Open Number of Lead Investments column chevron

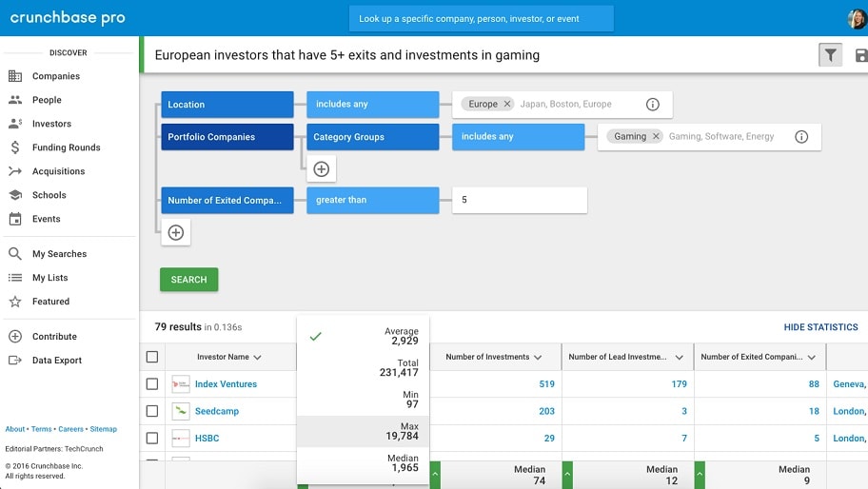click(x=679, y=358)
